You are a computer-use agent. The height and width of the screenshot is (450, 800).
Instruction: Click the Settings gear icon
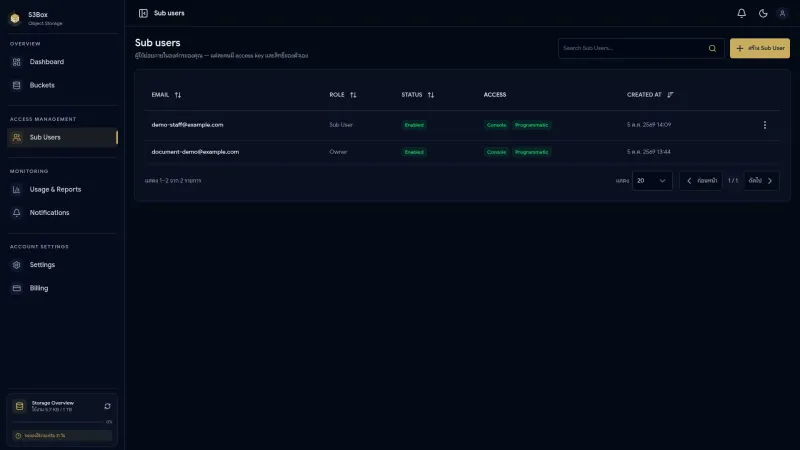pos(16,265)
